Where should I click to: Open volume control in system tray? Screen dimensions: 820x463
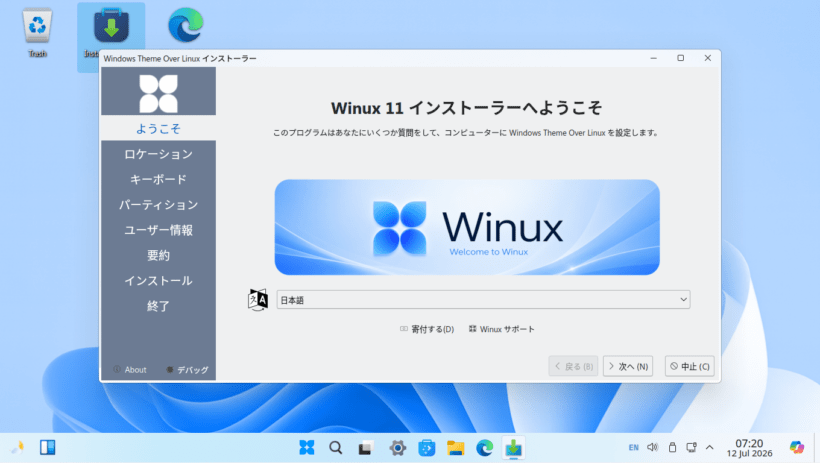pyautogui.click(x=652, y=447)
